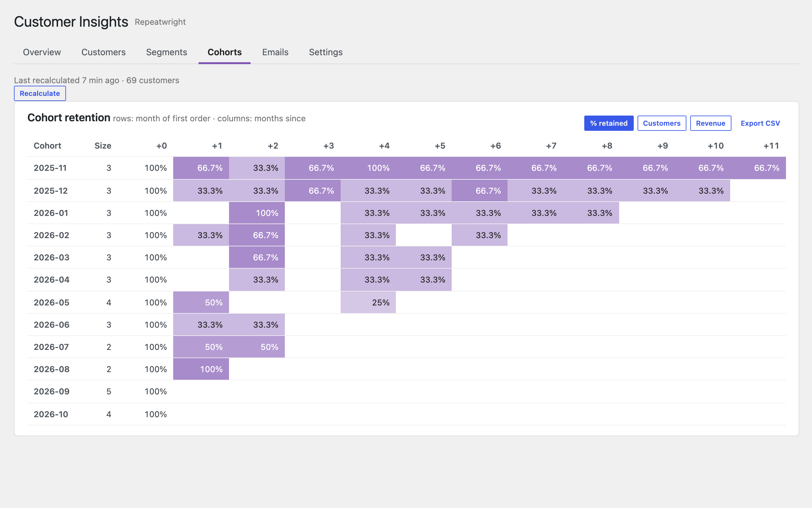Go to the Emails tab
Viewport: 812px width, 508px height.
[x=275, y=52]
